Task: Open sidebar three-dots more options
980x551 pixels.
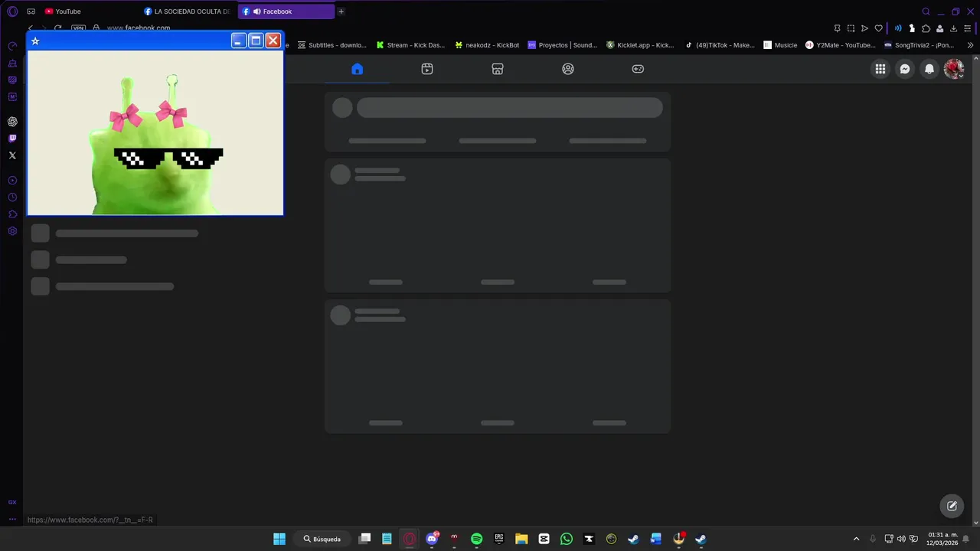Action: tap(12, 519)
